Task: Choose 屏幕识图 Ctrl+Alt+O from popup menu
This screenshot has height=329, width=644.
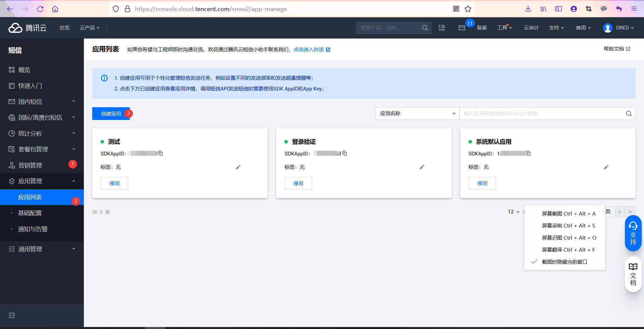Action: 565,238
